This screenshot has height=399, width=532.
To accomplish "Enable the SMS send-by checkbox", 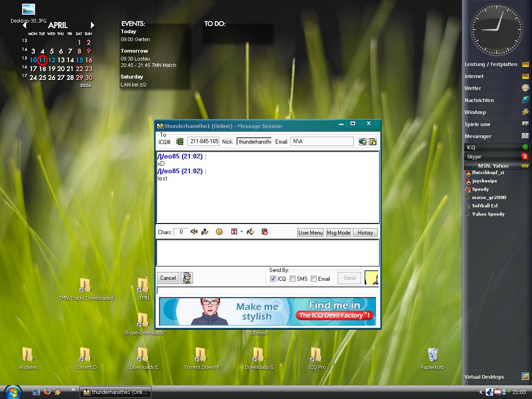I will pyautogui.click(x=293, y=278).
